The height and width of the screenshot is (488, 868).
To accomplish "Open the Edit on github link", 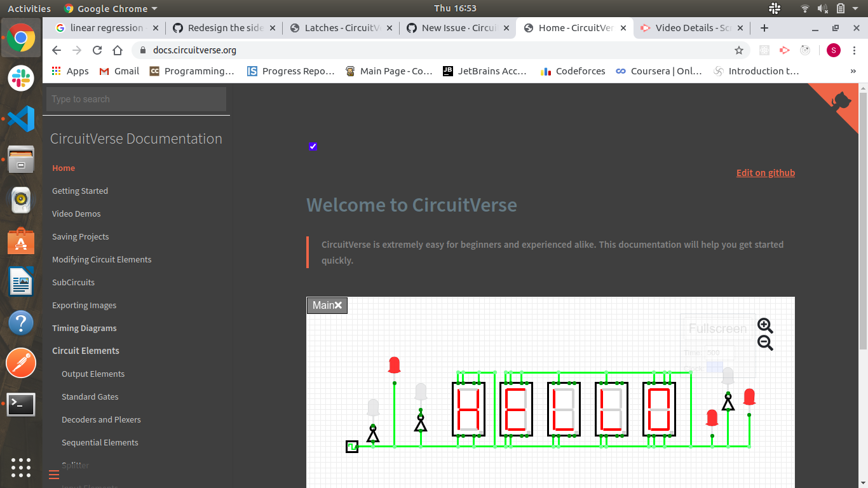I will pyautogui.click(x=765, y=172).
